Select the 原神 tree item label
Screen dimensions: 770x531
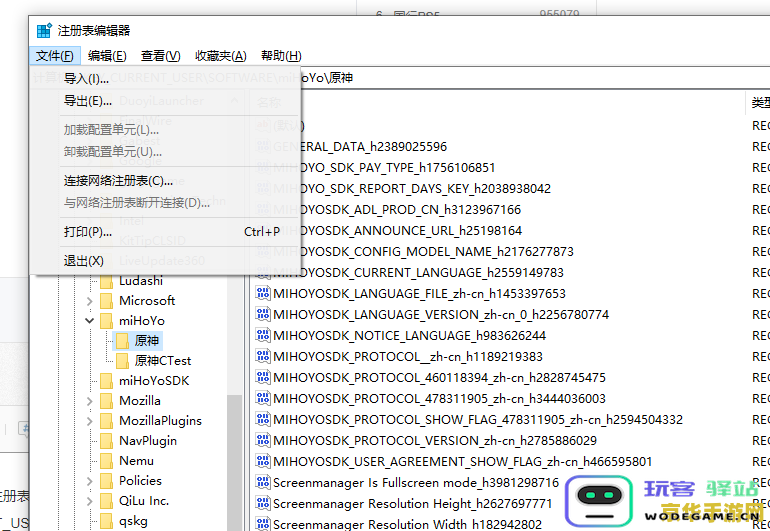[x=147, y=340]
